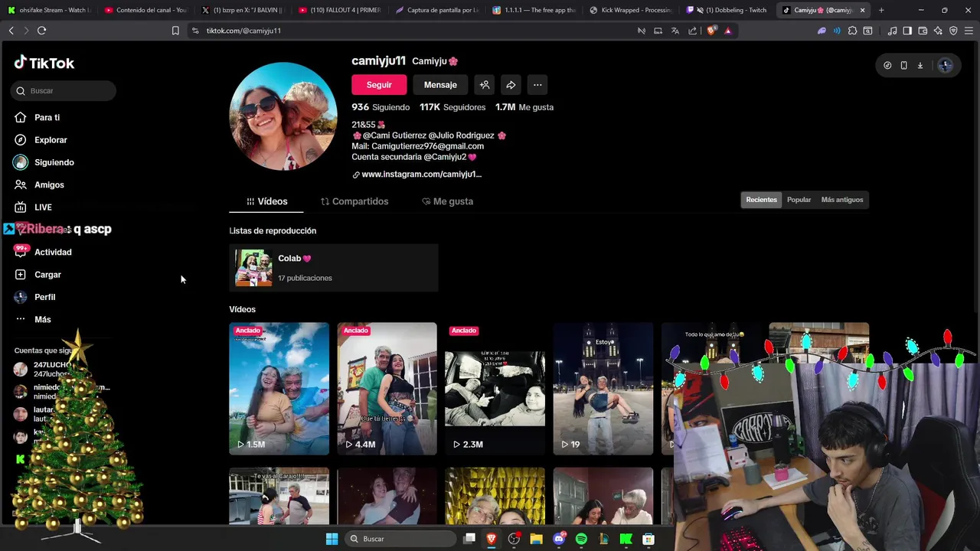Open Windows Start menu
Image resolution: width=980 pixels, height=551 pixels.
tap(332, 539)
